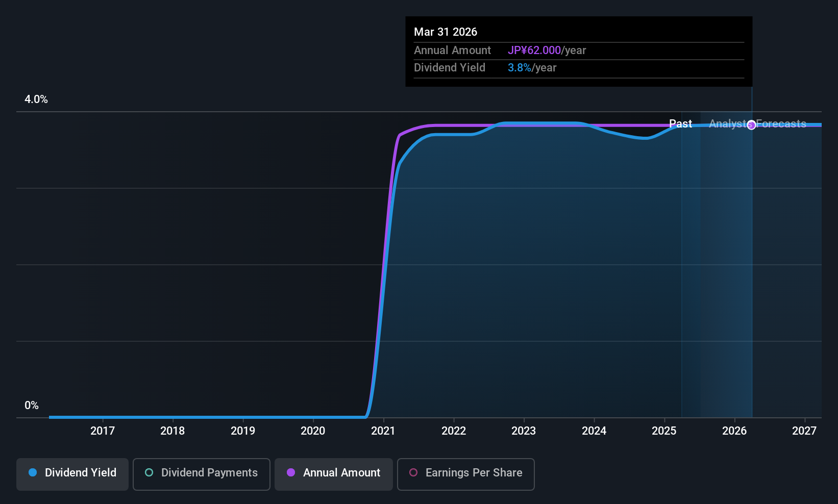The height and width of the screenshot is (504, 838).
Task: Click the Mar 31 2026 data point marker
Action: click(751, 125)
